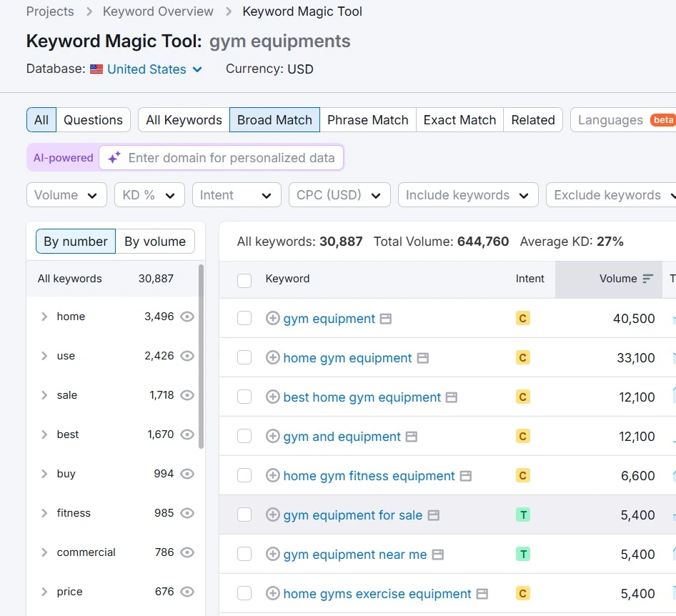Image resolution: width=676 pixels, height=616 pixels.
Task: Open the Volume filter dropdown
Action: [66, 195]
